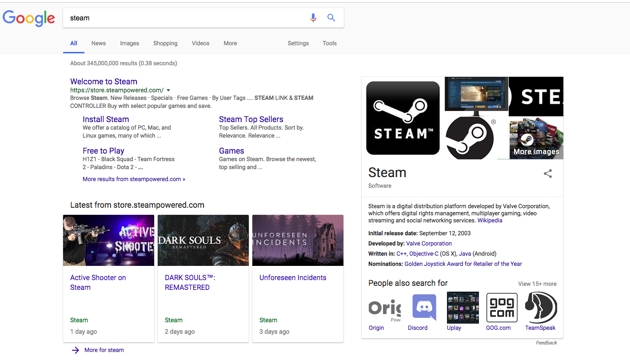Open the Discord text link
The width and height of the screenshot is (630, 364).
coord(418,328)
